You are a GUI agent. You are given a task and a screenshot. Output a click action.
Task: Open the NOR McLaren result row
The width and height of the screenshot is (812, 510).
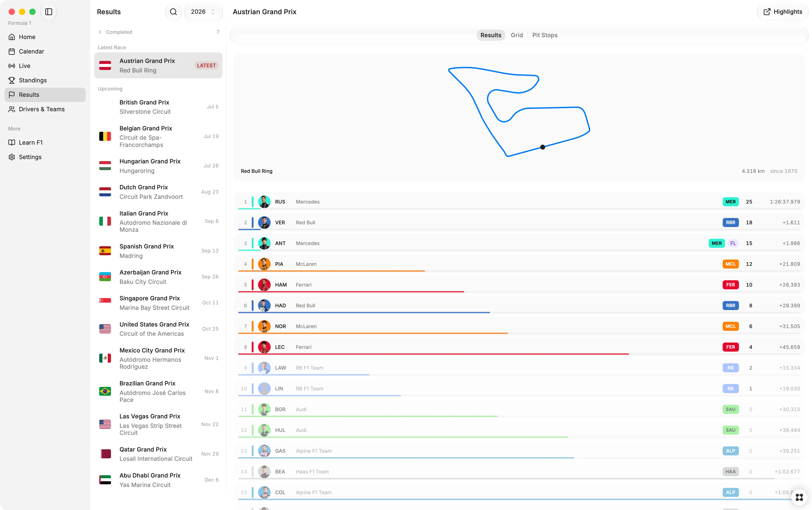point(519,327)
